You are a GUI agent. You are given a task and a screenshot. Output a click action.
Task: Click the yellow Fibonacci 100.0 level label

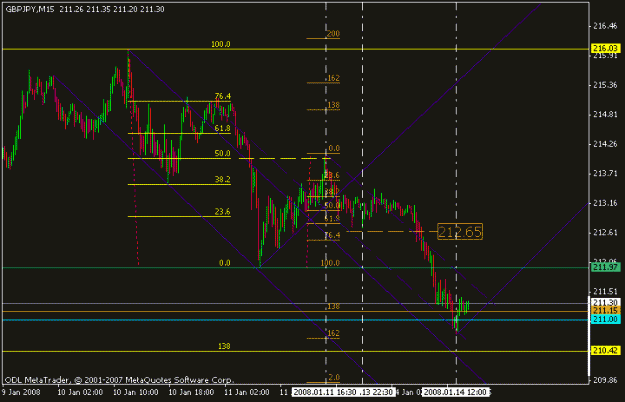click(x=220, y=44)
